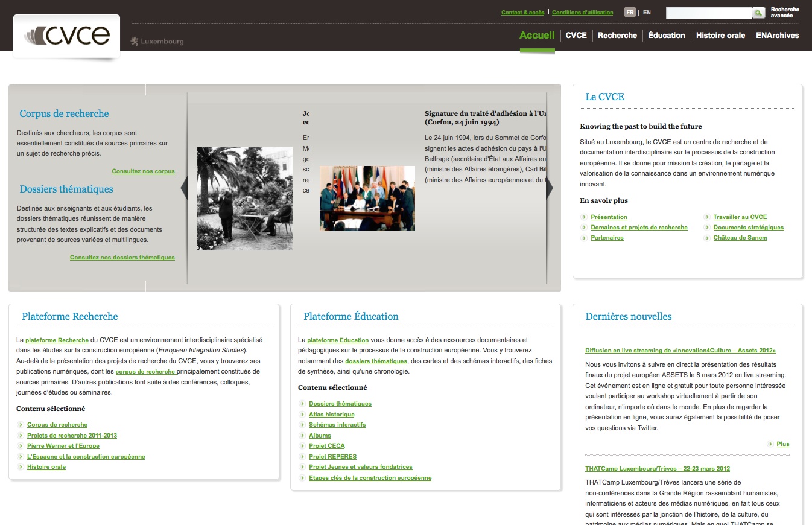Click the carousel previous arrow
Viewport: 812px width, 525px height.
(x=184, y=188)
